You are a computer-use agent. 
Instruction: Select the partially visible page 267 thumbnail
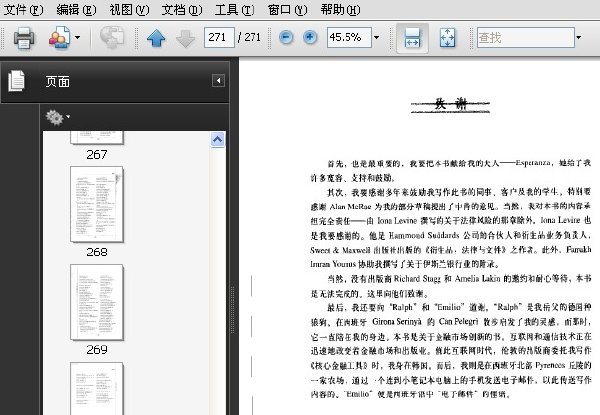tap(97, 138)
